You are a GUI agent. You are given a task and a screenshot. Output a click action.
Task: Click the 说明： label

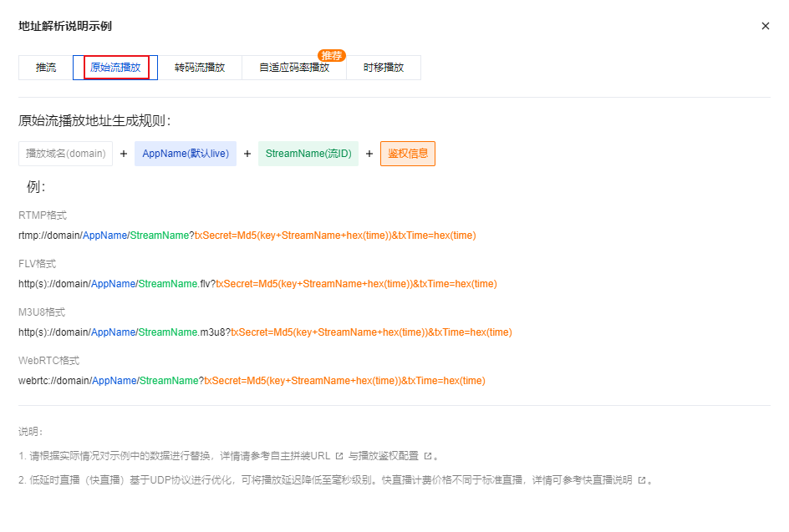[31, 432]
